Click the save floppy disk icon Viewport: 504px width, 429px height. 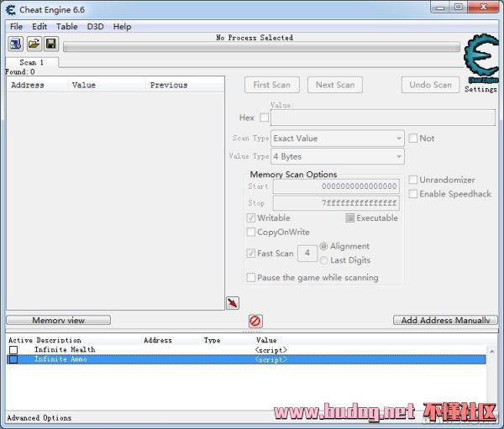tap(51, 44)
